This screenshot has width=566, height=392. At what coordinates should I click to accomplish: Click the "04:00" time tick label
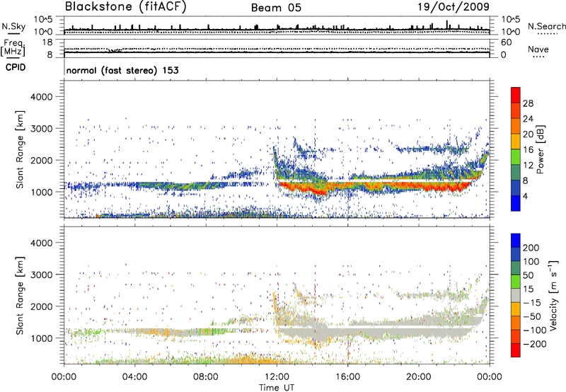(134, 377)
